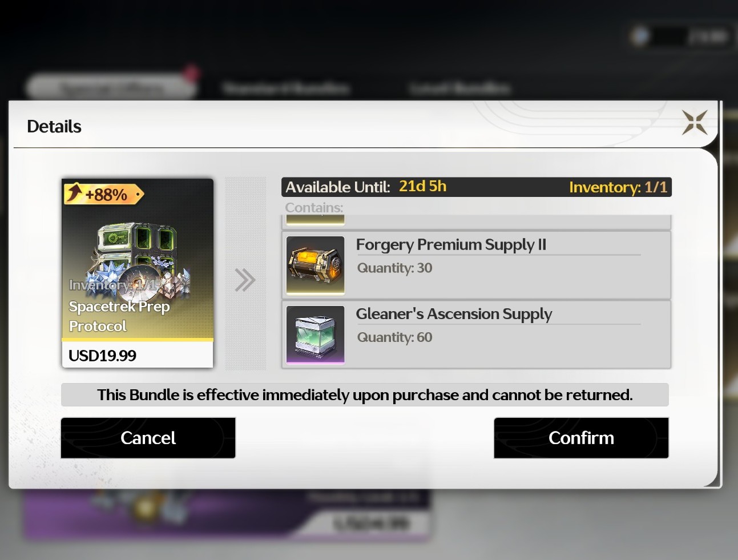This screenshot has width=738, height=560.
Task: Close the Details dialog with X icon
Action: coord(695,122)
